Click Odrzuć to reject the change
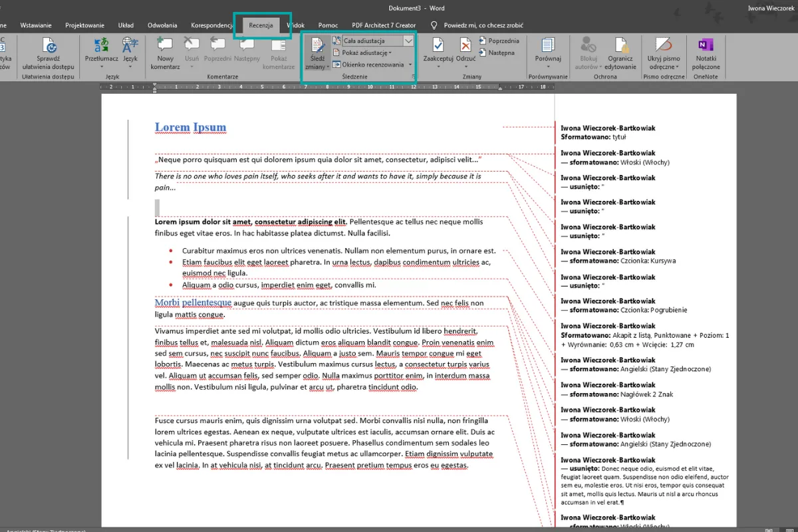 (466, 45)
